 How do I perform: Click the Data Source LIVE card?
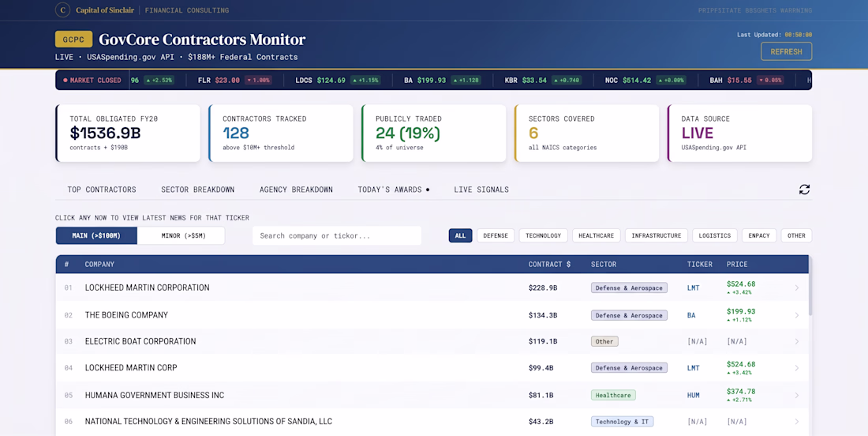739,133
